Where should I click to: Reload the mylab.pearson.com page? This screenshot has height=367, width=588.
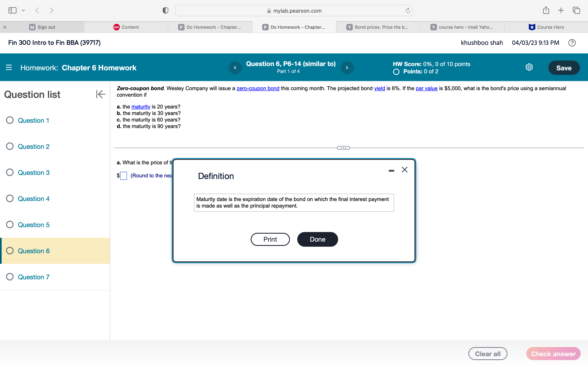point(407,10)
